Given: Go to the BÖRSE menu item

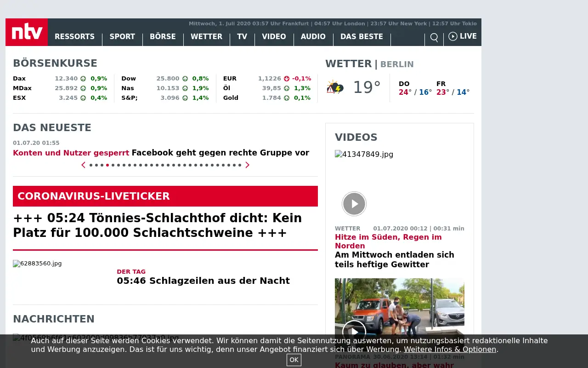Looking at the screenshot, I should click(x=163, y=37).
